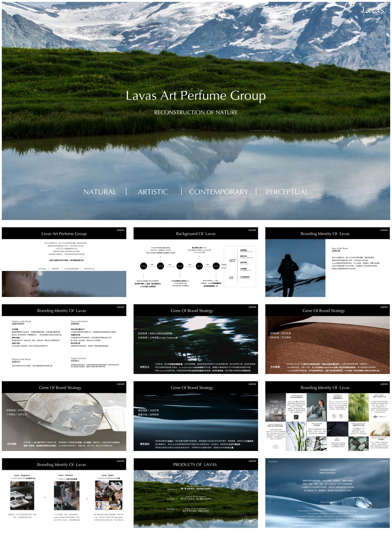Click the Lavas logo on the cover slide
This screenshot has height=537, width=392.
click(x=371, y=10)
